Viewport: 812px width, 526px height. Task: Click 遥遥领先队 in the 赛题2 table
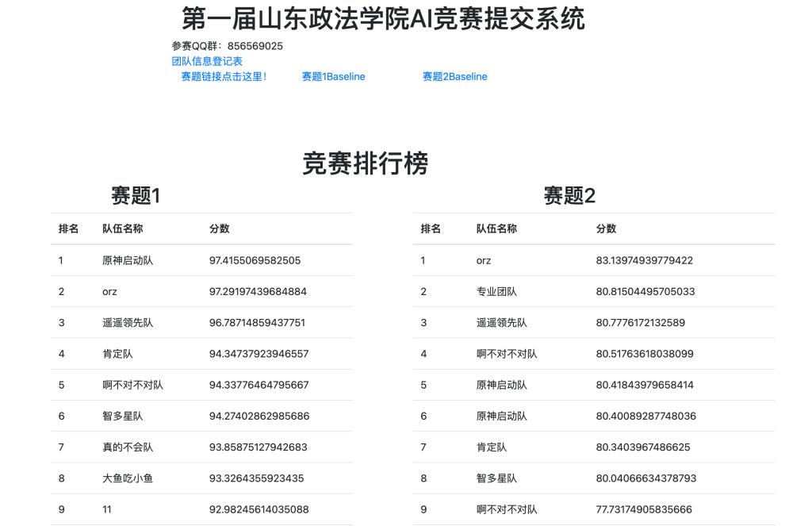pyautogui.click(x=502, y=323)
